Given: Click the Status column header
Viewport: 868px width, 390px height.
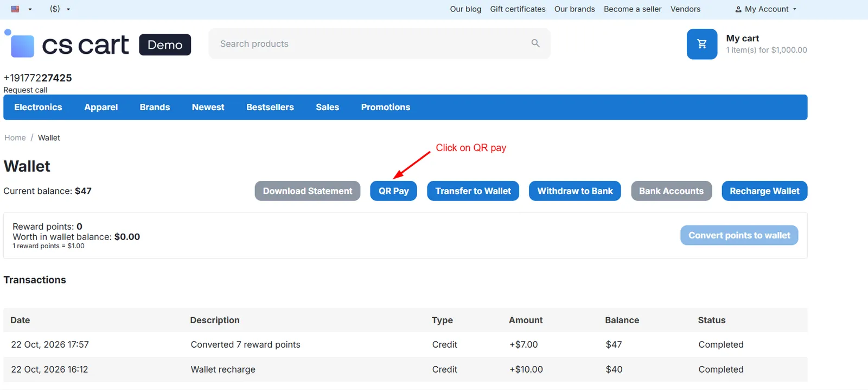Looking at the screenshot, I should (x=712, y=320).
